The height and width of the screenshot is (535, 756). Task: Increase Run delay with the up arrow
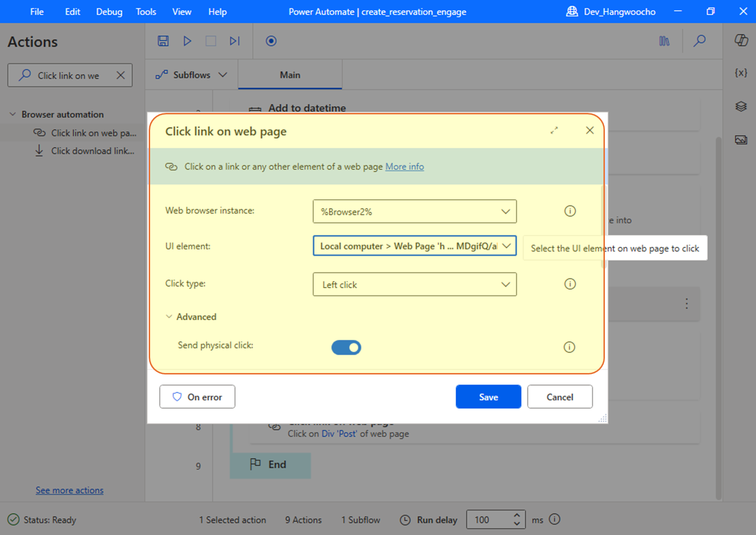point(517,515)
